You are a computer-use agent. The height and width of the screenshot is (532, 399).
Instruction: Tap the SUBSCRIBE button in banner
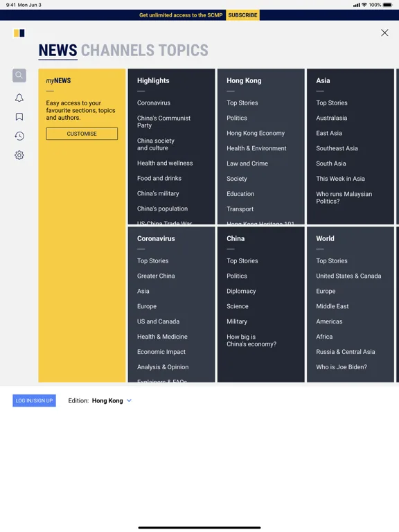(x=242, y=15)
